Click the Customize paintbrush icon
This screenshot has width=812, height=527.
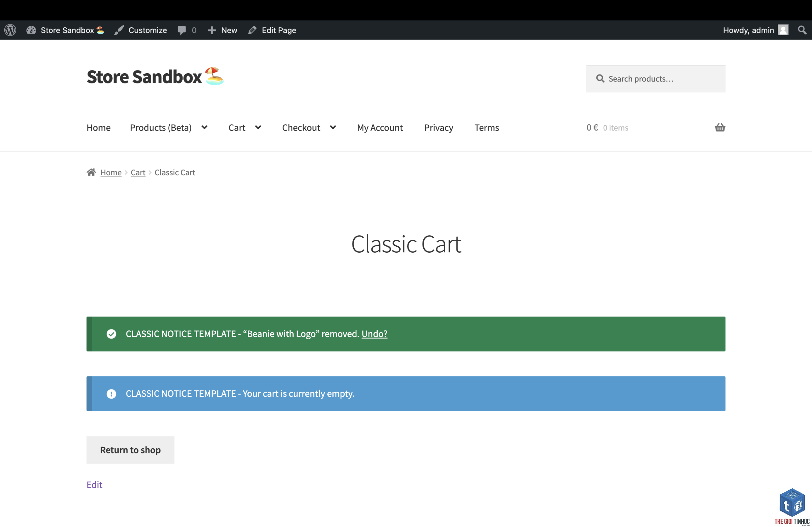click(119, 30)
